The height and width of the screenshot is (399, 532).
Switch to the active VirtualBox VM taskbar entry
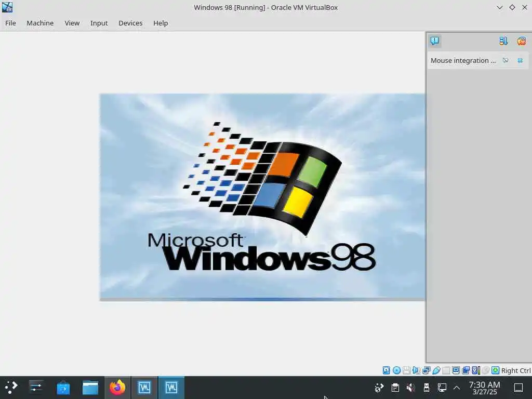[x=171, y=388]
